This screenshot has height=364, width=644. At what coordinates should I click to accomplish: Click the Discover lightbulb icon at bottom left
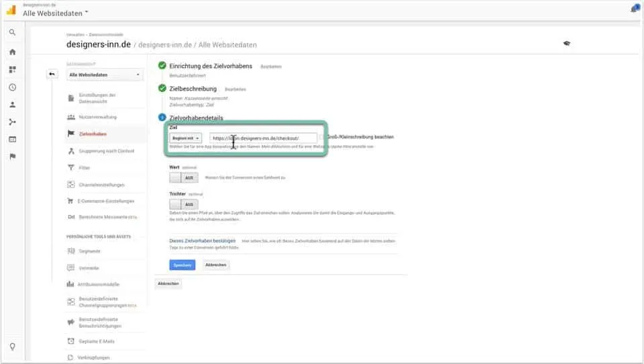coord(12,347)
